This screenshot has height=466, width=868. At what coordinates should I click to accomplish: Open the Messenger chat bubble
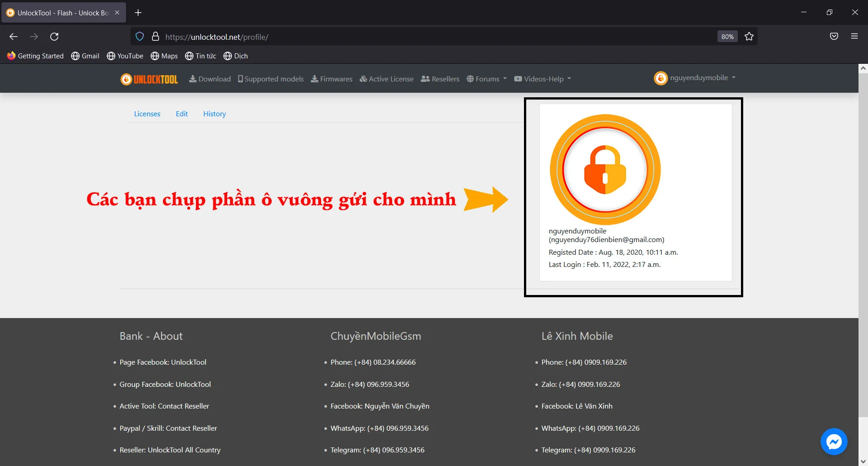click(x=834, y=442)
